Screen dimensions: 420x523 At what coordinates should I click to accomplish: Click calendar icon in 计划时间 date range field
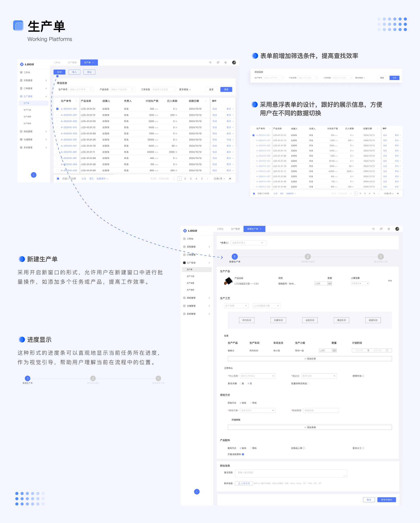point(387,350)
